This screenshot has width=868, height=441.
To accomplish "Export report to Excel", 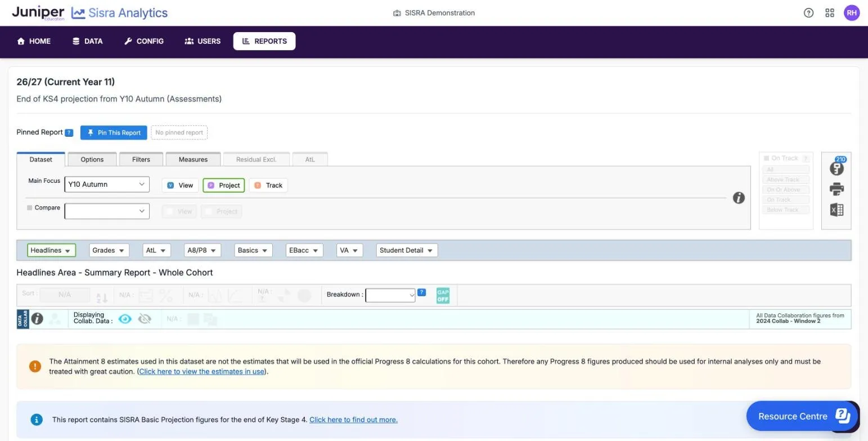I will (836, 210).
